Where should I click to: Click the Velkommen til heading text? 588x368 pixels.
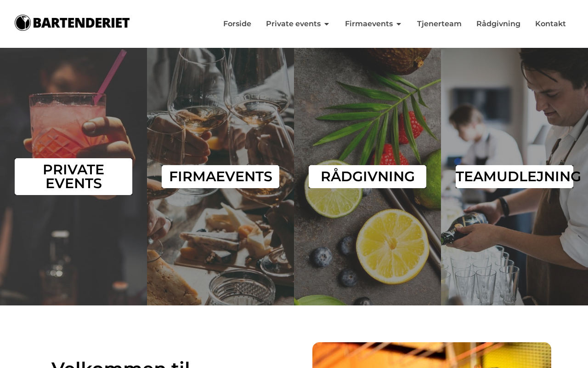[121, 364]
